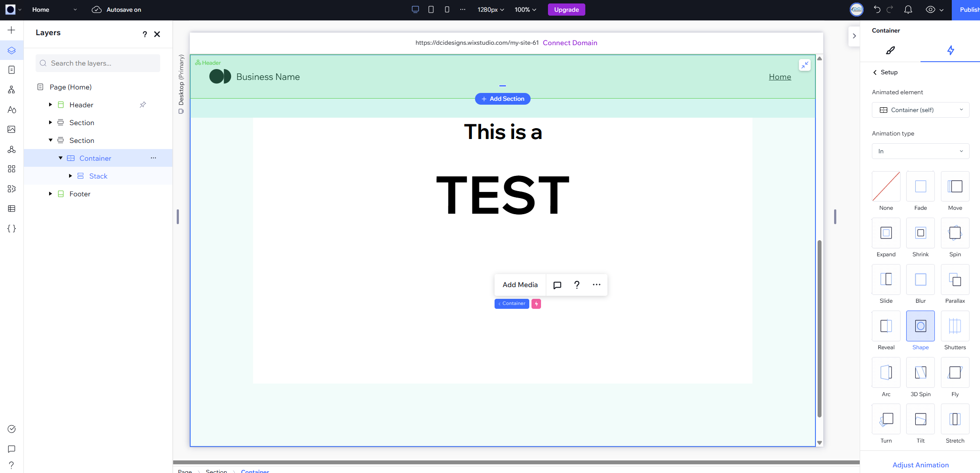Select the Fade animation option
The height and width of the screenshot is (473, 980).
click(920, 186)
